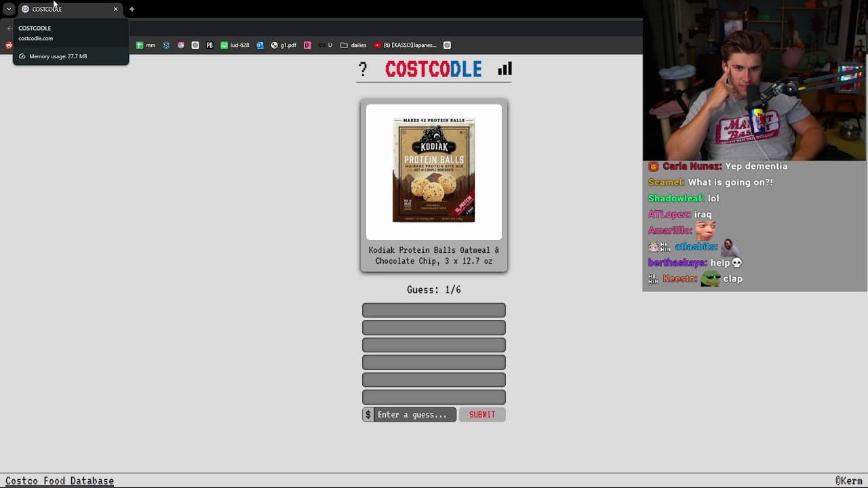Submit the price guess
The height and width of the screenshot is (488, 868).
[482, 415]
